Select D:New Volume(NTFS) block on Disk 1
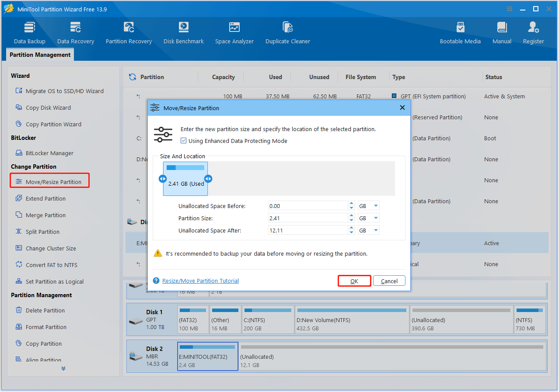 click(352, 320)
